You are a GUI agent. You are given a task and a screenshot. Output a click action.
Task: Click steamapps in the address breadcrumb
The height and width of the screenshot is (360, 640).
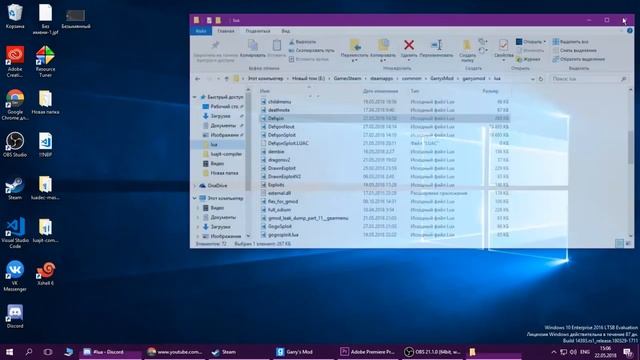(382, 78)
